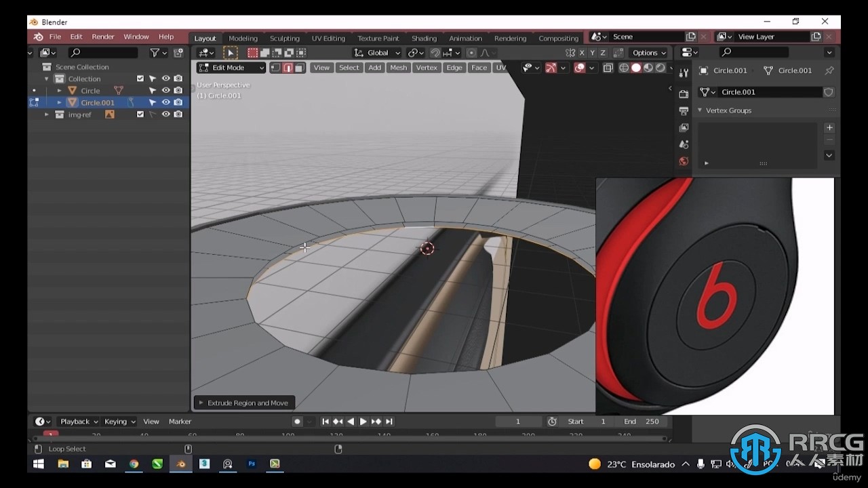Open the Global transform orientation dropdown
868x488 pixels.
(x=378, y=53)
